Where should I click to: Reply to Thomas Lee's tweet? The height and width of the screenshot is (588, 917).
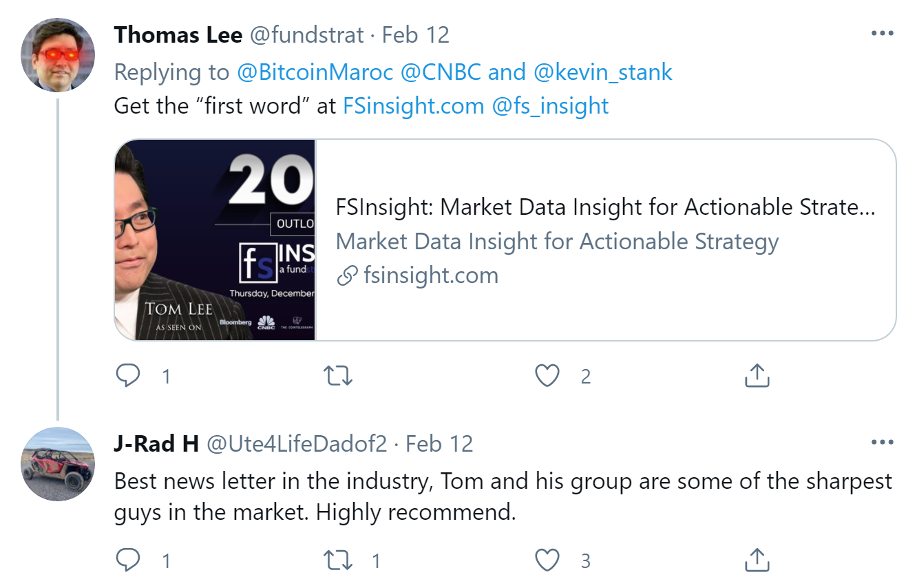128,376
